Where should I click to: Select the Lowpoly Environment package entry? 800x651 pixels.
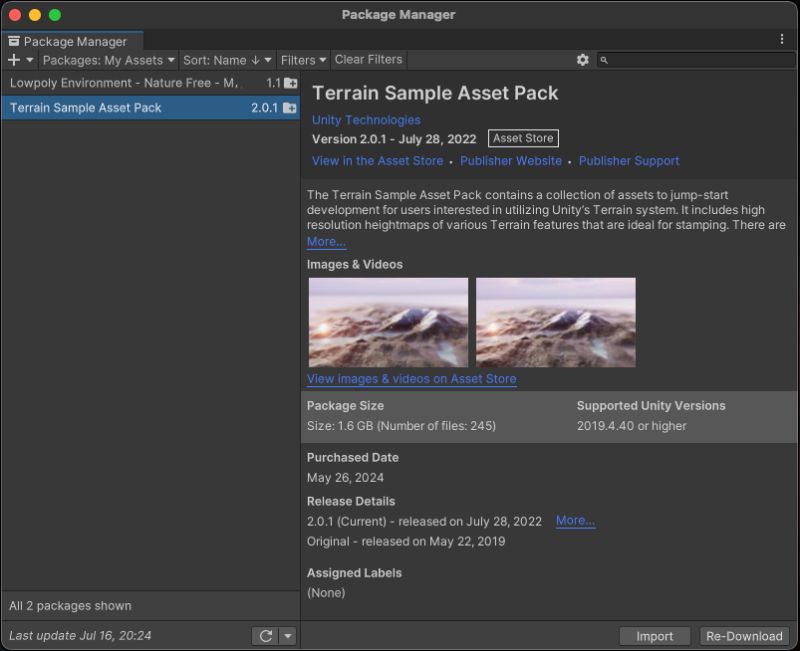click(130, 82)
